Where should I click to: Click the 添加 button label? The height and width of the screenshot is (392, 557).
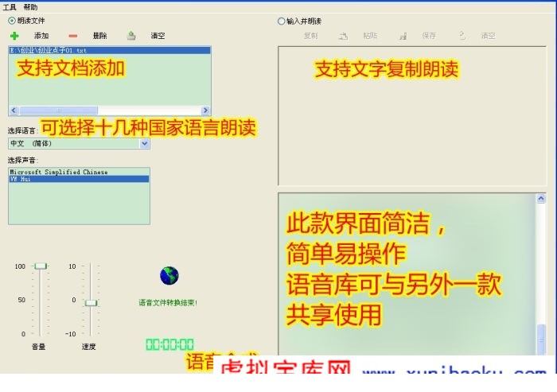pos(41,36)
